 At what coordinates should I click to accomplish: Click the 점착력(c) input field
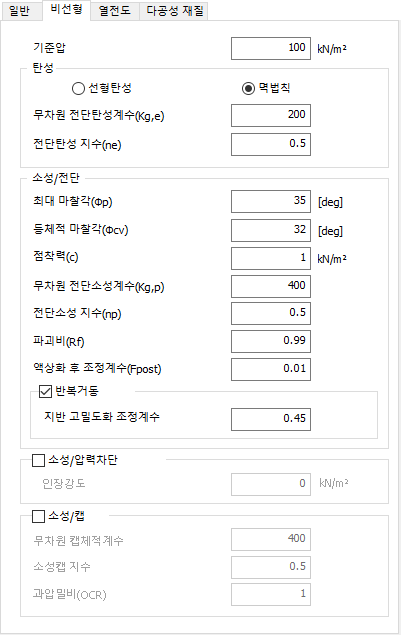coord(271,258)
